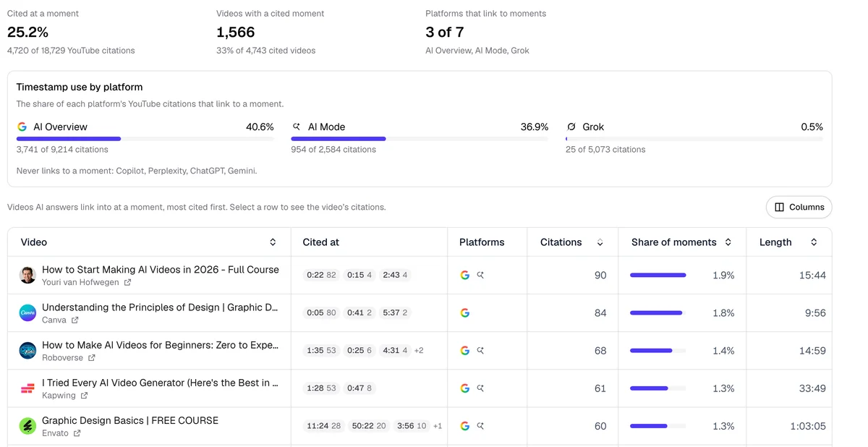Click AI Mode icon in Roboverse row

point(480,350)
